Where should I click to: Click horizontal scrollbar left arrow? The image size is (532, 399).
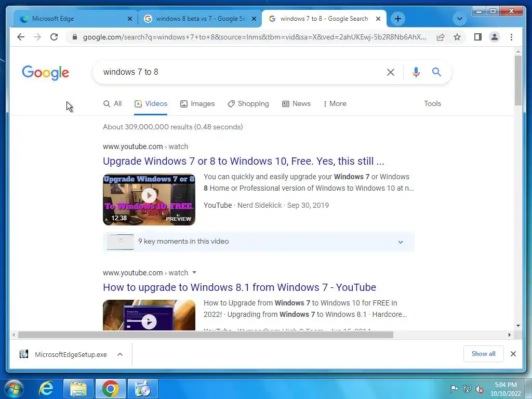[x=13, y=335]
